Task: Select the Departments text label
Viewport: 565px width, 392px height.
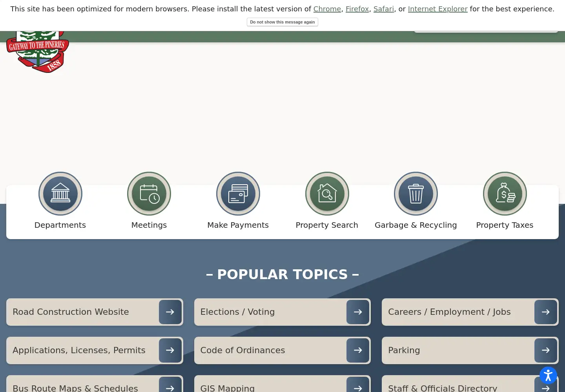Action: [x=60, y=225]
